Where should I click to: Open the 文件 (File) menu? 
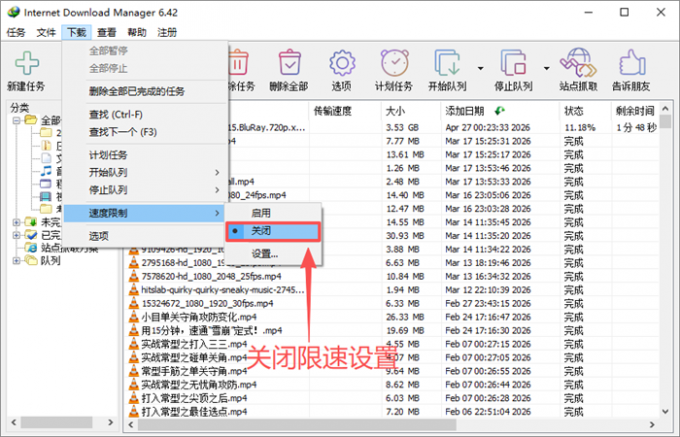pos(46,33)
